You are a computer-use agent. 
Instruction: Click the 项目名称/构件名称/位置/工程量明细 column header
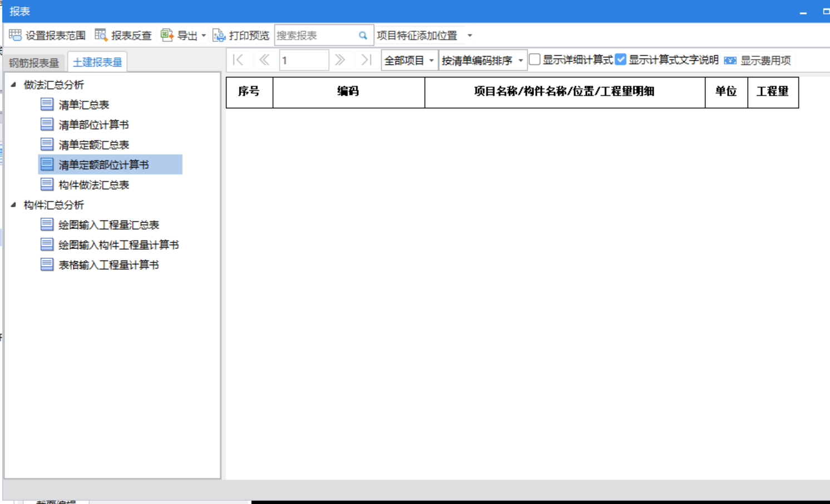(x=565, y=92)
